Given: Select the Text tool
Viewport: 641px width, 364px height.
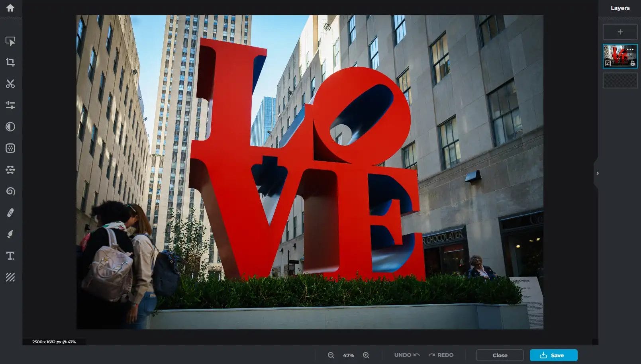Looking at the screenshot, I should tap(10, 256).
